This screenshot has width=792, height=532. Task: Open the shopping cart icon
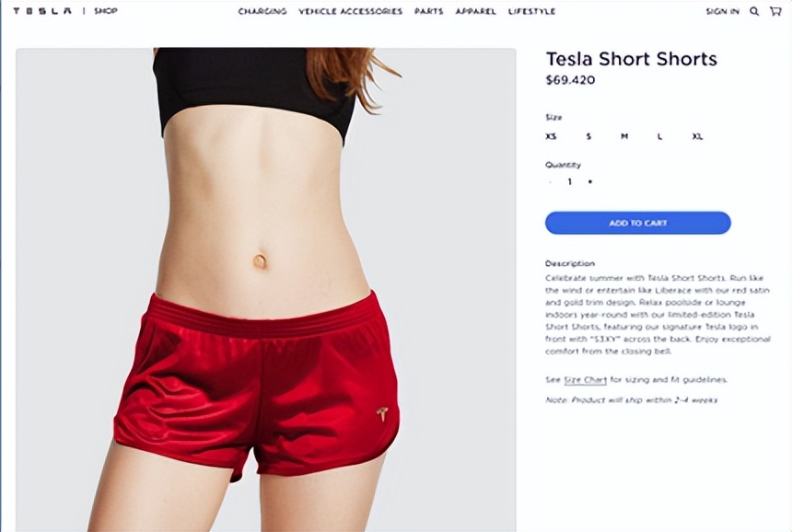coord(775,11)
